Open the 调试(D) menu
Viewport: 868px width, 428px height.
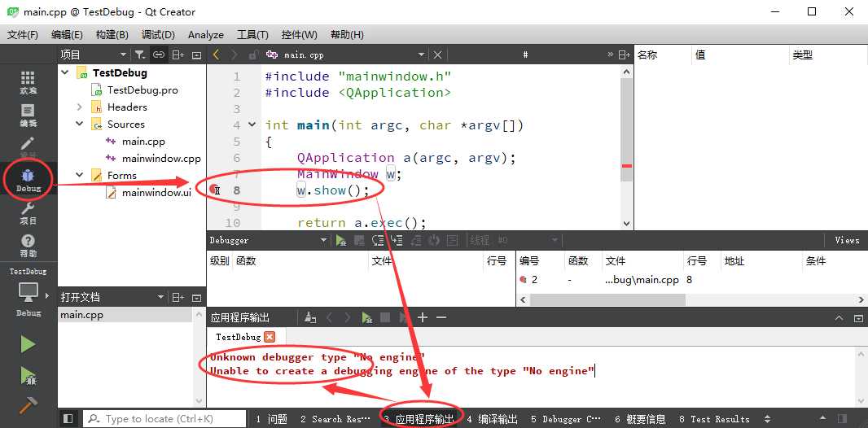158,34
